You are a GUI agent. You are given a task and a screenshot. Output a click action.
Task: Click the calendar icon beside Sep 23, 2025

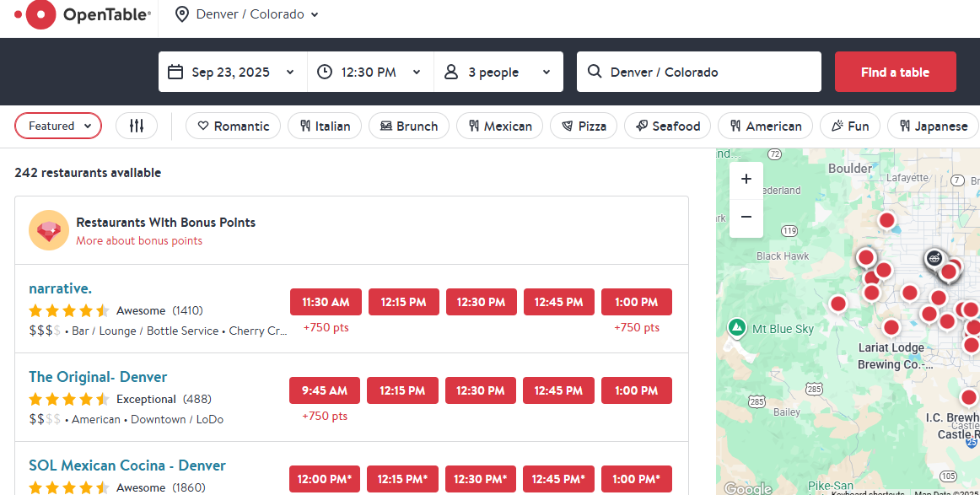click(x=175, y=72)
